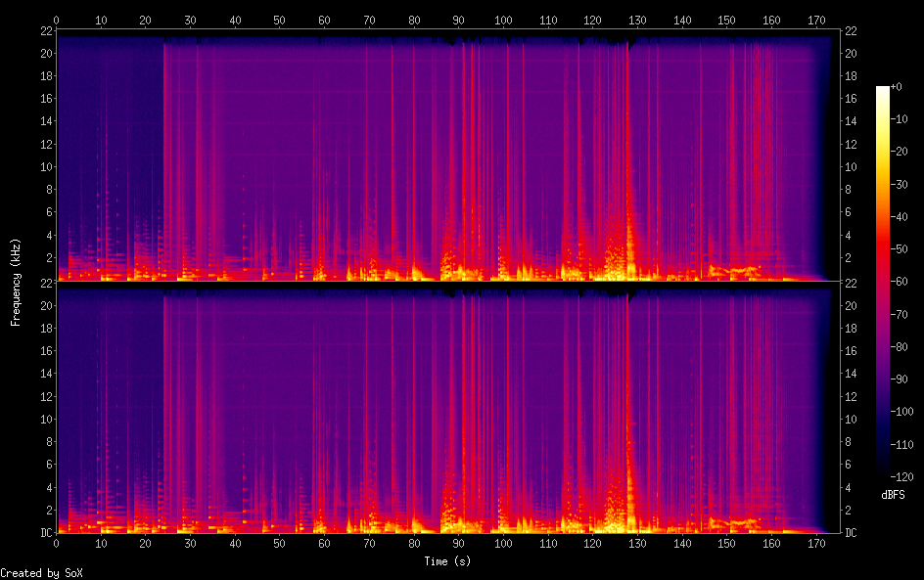
Task: Click the "150" tick on the bottom time axis
Action: pyautogui.click(x=726, y=544)
